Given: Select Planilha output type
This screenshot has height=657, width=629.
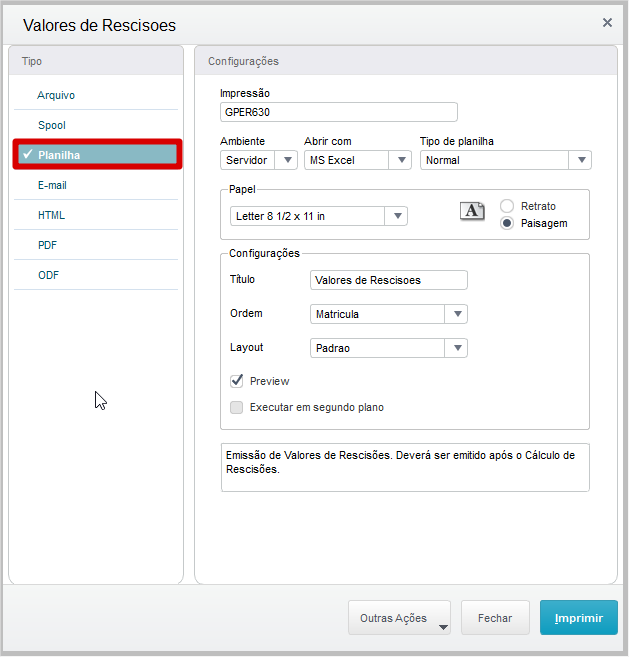Looking at the screenshot, I should tap(97, 155).
